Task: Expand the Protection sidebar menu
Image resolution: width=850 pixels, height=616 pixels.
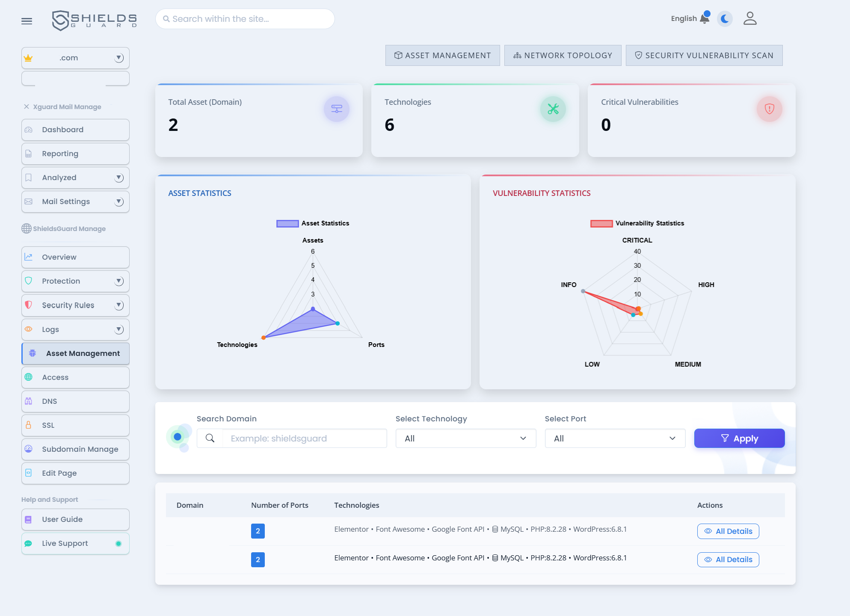Action: [75, 281]
